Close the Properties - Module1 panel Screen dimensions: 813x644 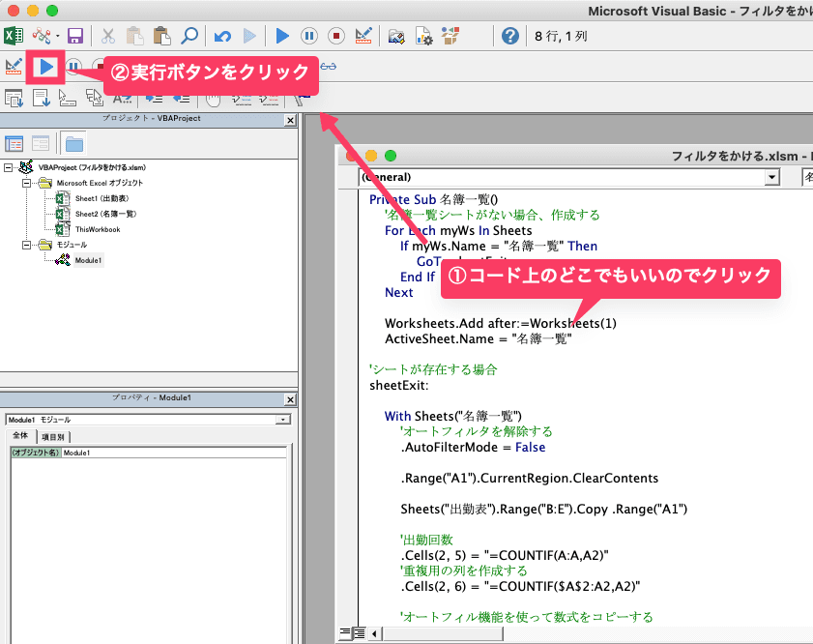click(290, 399)
